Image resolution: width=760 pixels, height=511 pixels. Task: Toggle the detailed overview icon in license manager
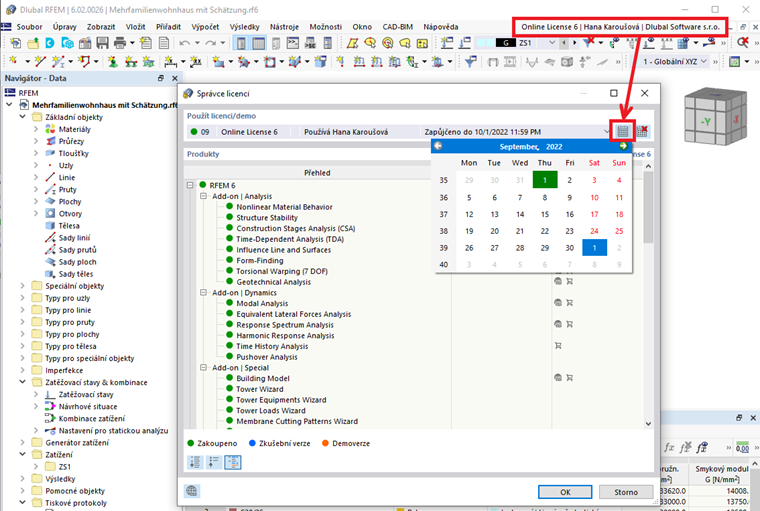233,462
